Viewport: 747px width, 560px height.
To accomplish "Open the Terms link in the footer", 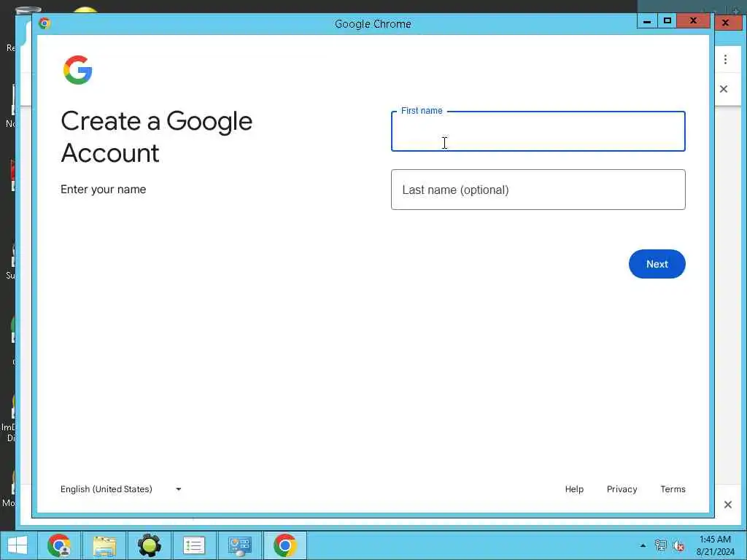I will (x=673, y=489).
